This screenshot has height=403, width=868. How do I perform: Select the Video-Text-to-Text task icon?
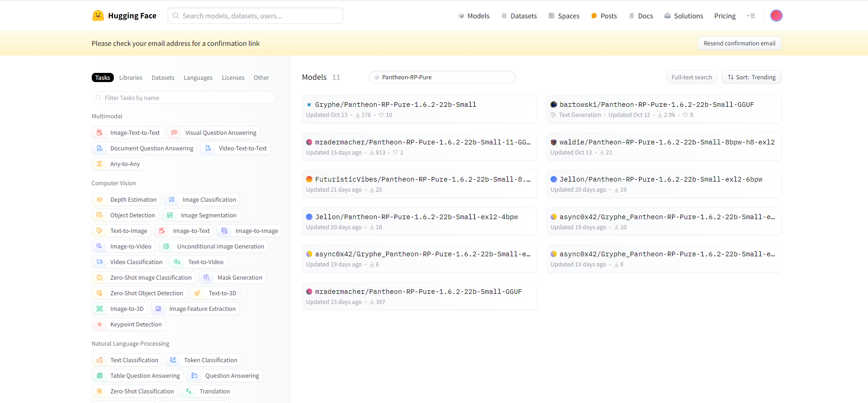coord(208,149)
